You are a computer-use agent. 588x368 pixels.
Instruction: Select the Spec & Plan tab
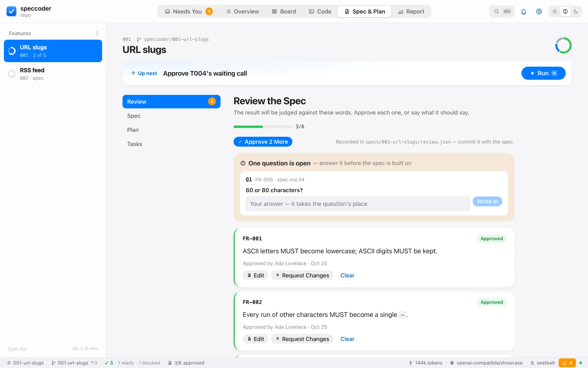click(x=364, y=12)
